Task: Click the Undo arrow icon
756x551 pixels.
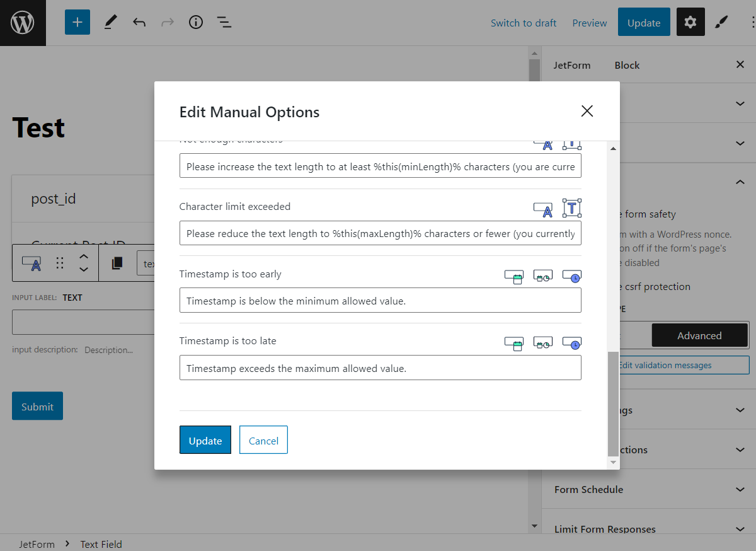Action: (138, 22)
